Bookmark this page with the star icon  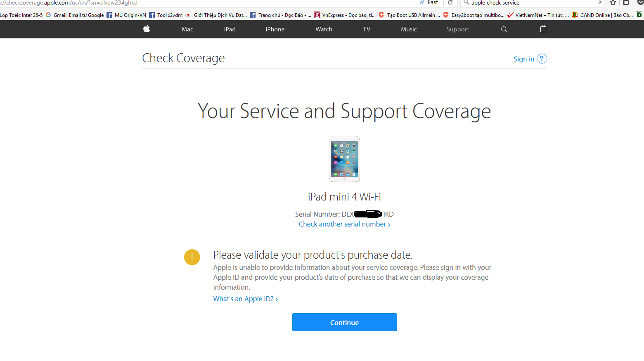tap(613, 2)
